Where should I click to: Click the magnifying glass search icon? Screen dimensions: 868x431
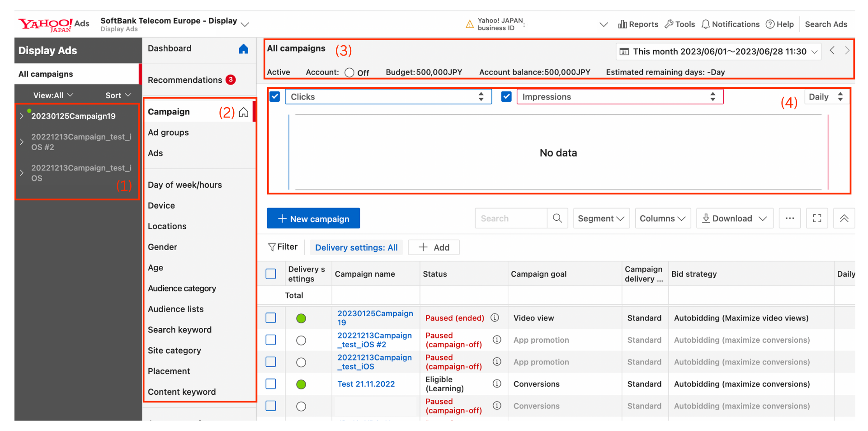[557, 218]
